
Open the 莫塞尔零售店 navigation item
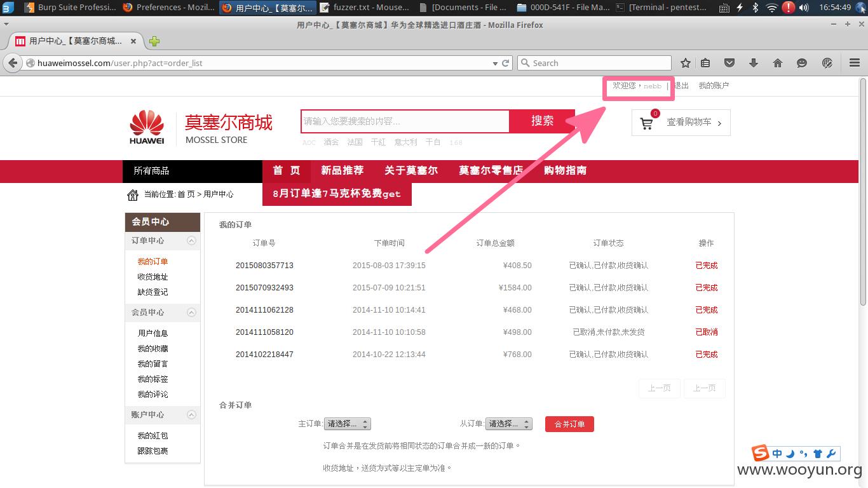[x=491, y=170]
